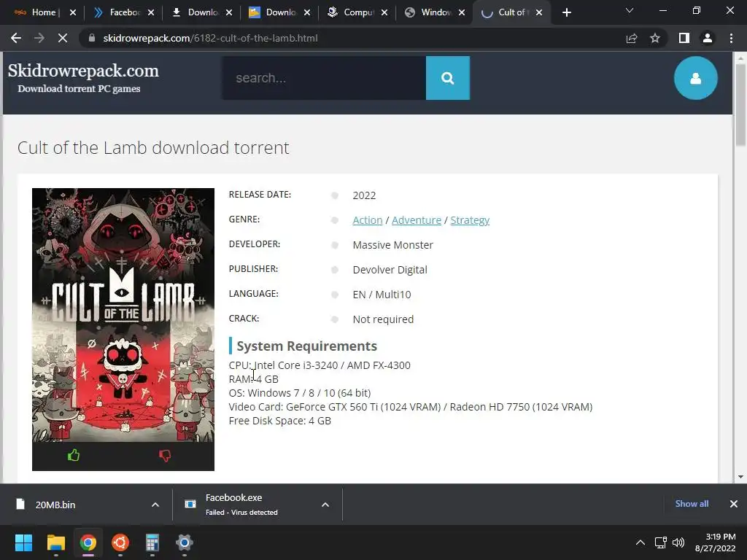The image size is (747, 560).
Task: Switch to the Windows tab
Action: (433, 12)
